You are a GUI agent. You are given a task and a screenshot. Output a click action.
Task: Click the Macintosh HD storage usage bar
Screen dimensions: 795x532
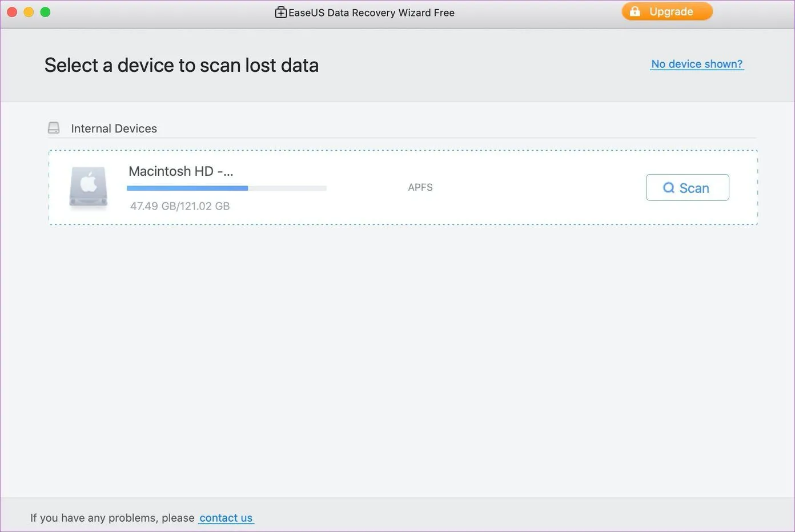226,188
